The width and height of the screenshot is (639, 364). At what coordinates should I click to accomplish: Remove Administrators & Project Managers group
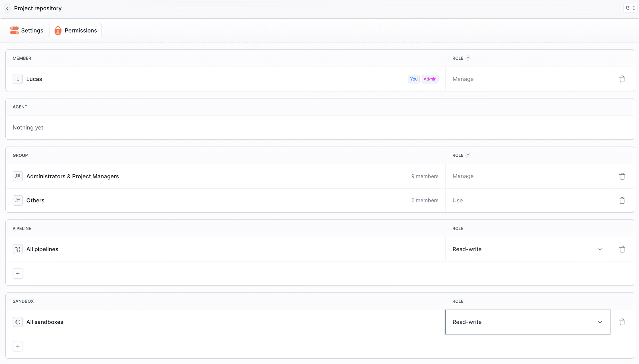tap(622, 176)
